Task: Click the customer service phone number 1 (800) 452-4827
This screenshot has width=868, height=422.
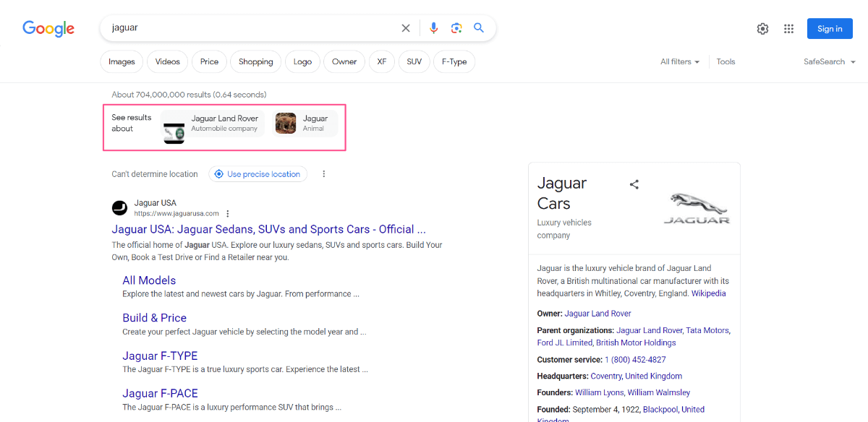Action: (635, 359)
